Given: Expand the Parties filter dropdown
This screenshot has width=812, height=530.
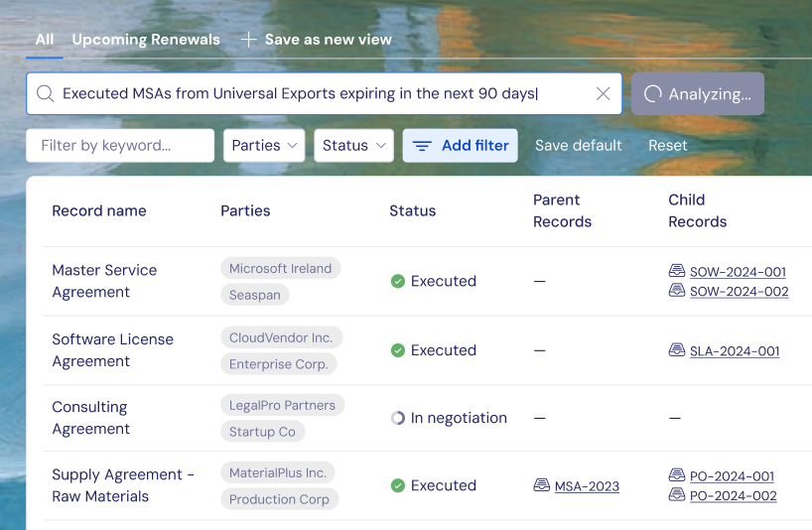Looking at the screenshot, I should pyautogui.click(x=265, y=145).
